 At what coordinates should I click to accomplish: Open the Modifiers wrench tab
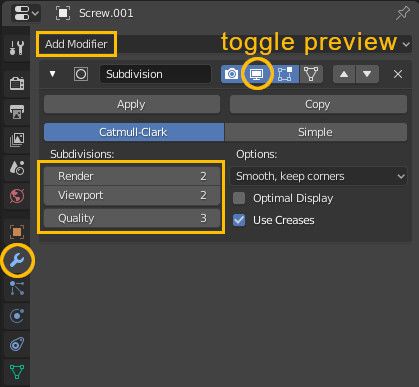pos(17,260)
